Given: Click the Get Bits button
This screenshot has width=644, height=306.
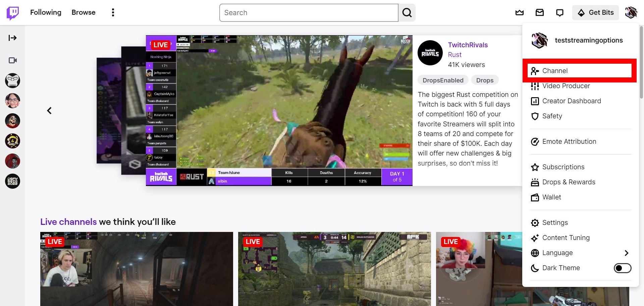Looking at the screenshot, I should pos(595,12).
